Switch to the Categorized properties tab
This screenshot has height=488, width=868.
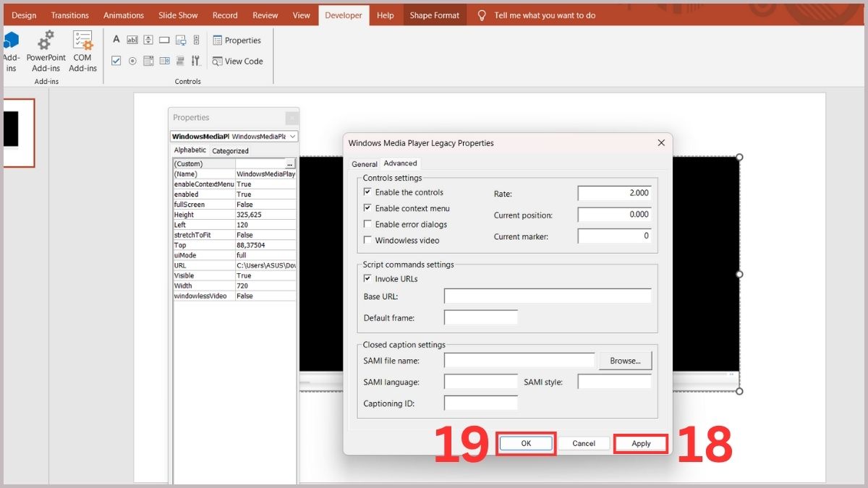click(x=230, y=150)
